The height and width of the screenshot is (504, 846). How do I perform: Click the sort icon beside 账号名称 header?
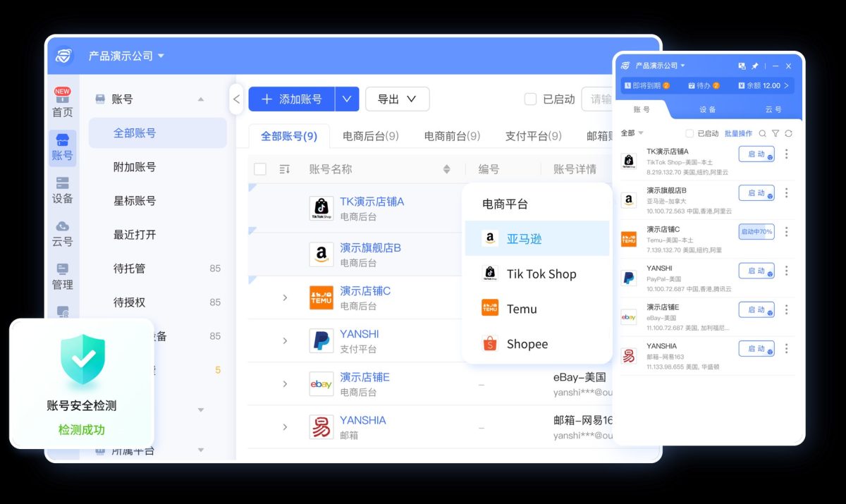click(x=446, y=169)
